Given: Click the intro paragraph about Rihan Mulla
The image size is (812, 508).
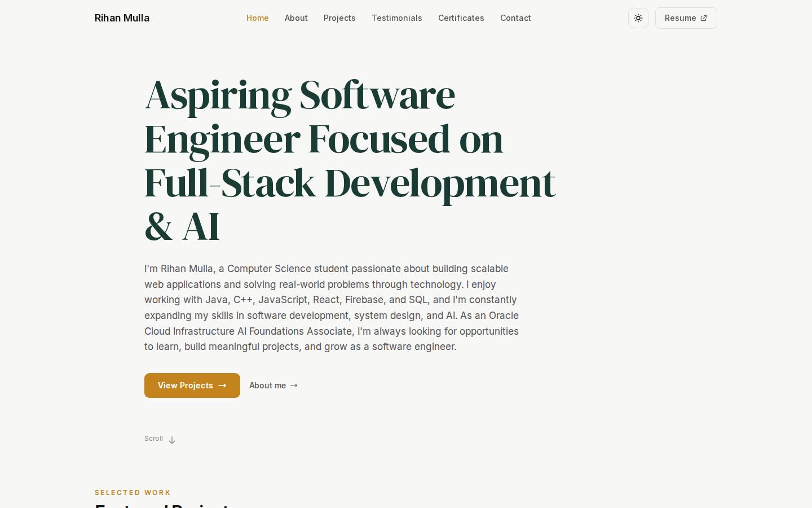Looking at the screenshot, I should (x=332, y=308).
